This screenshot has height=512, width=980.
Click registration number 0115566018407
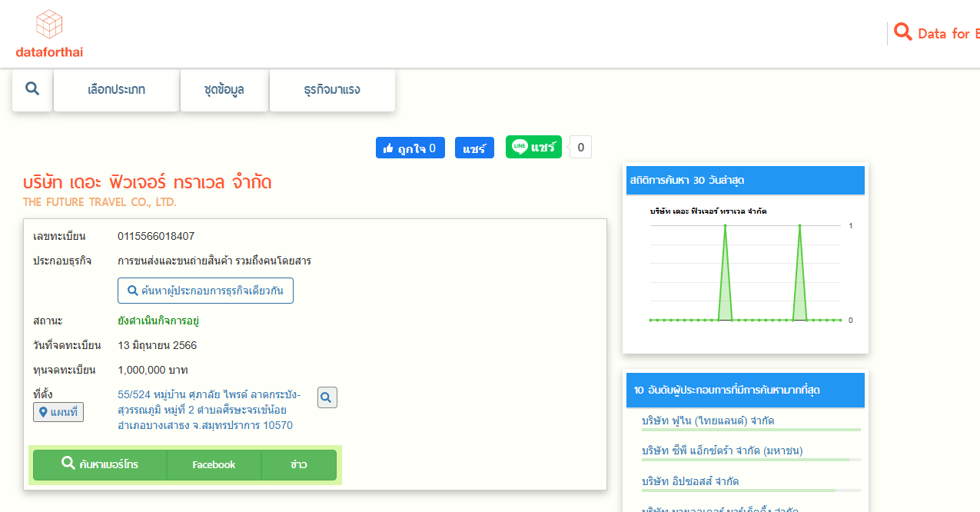tap(156, 236)
